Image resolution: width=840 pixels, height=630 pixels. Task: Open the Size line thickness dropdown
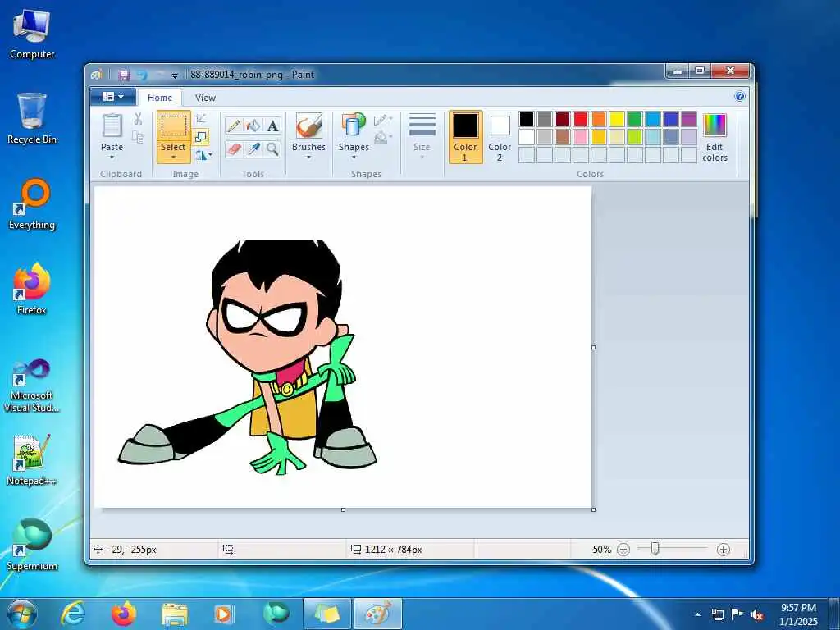pos(422,136)
